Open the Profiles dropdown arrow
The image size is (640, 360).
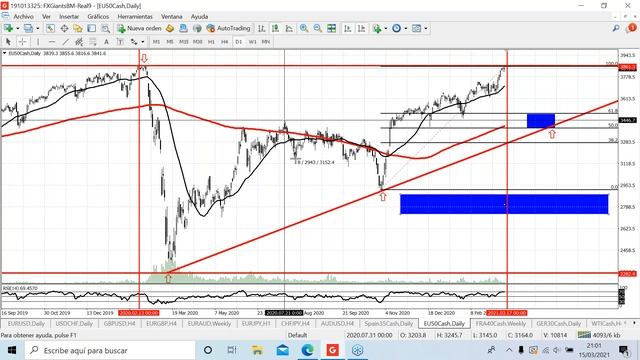pos(38,29)
